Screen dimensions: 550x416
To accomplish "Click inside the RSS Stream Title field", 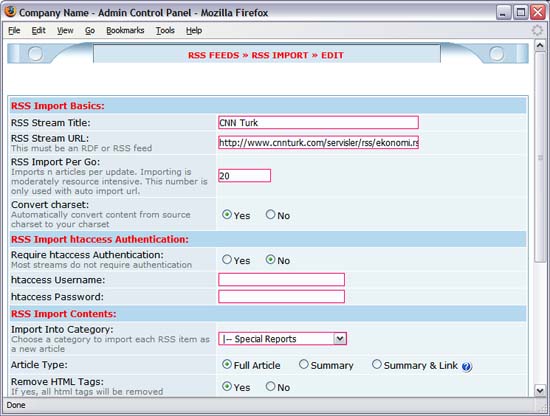I will 318,122.
